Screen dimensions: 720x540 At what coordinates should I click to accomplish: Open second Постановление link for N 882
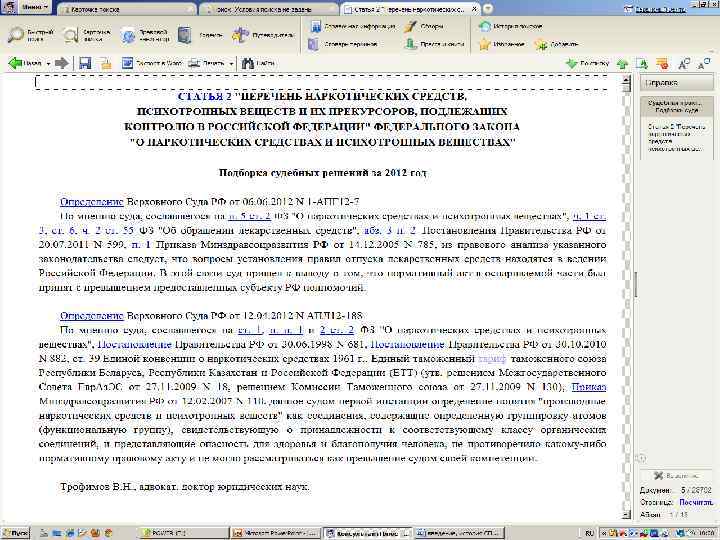coord(407,344)
